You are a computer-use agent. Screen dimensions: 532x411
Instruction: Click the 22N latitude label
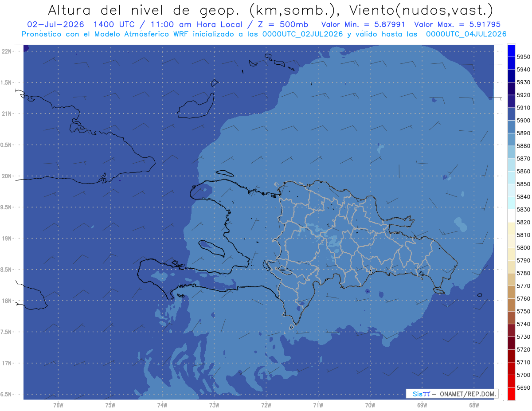point(8,51)
